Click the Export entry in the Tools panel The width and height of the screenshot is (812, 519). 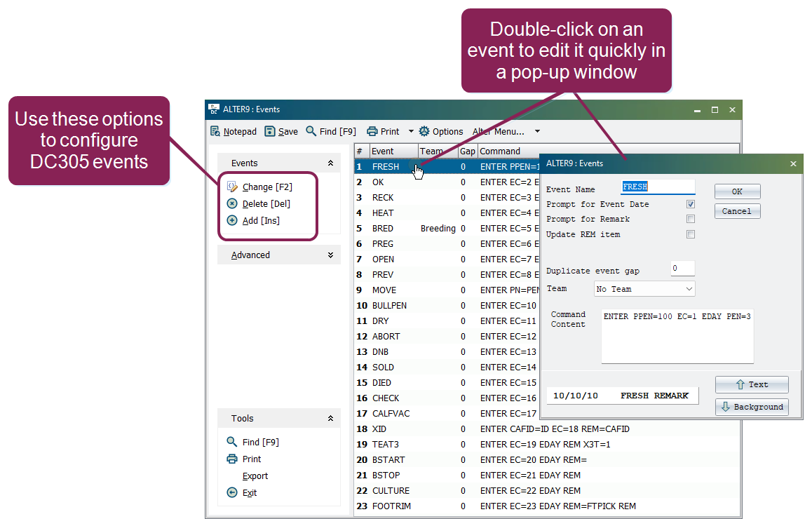[255, 476]
